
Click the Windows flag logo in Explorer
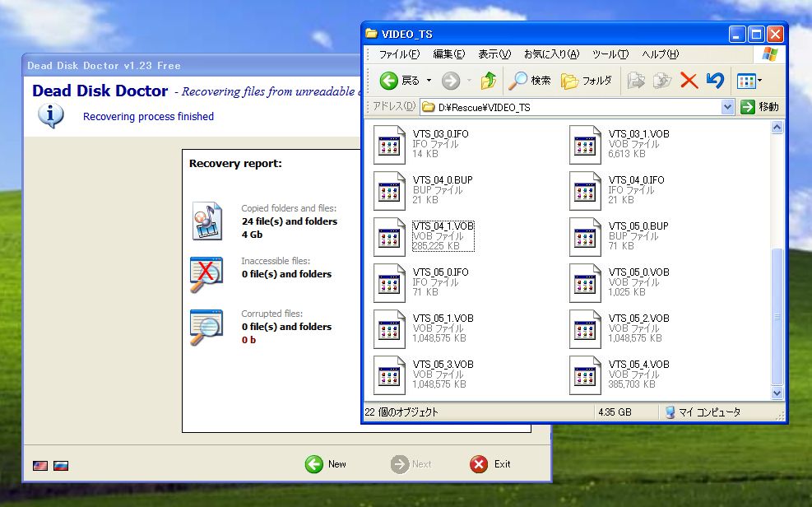click(x=769, y=53)
